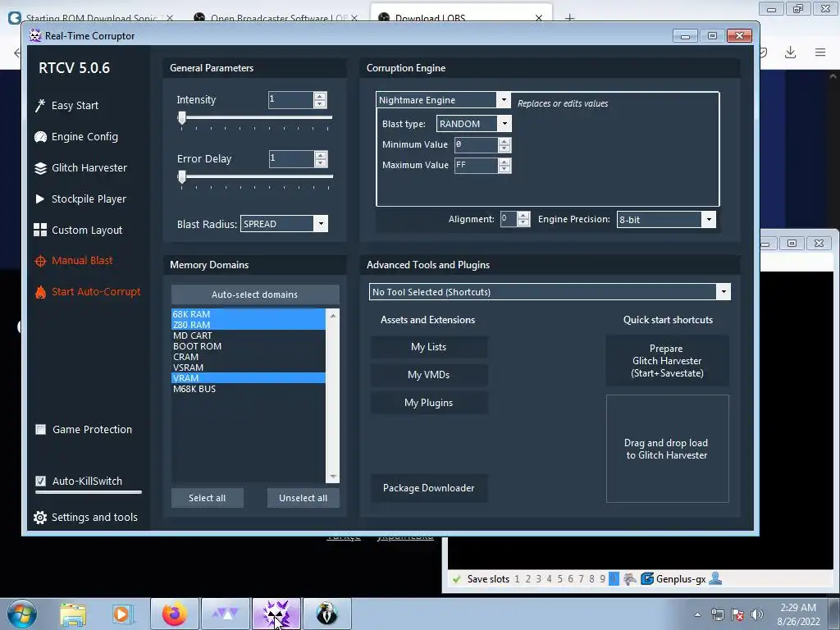840x630 pixels.
Task: Click the network tray icon
Action: 717,614
